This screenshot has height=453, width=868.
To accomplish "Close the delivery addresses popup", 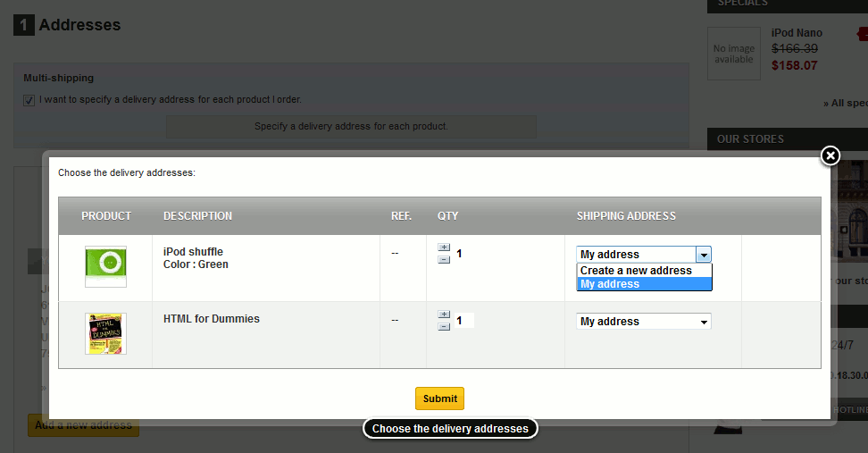I will 830,156.
